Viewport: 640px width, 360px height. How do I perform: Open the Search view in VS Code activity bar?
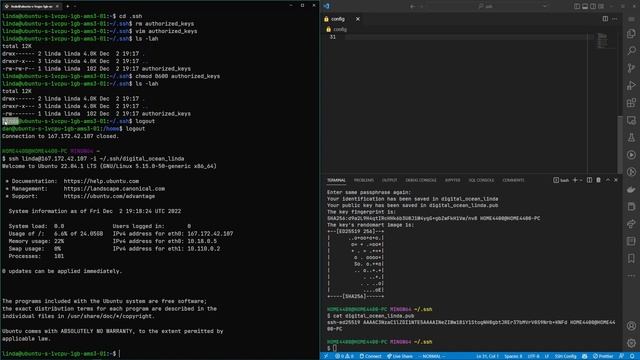click(631, 51)
